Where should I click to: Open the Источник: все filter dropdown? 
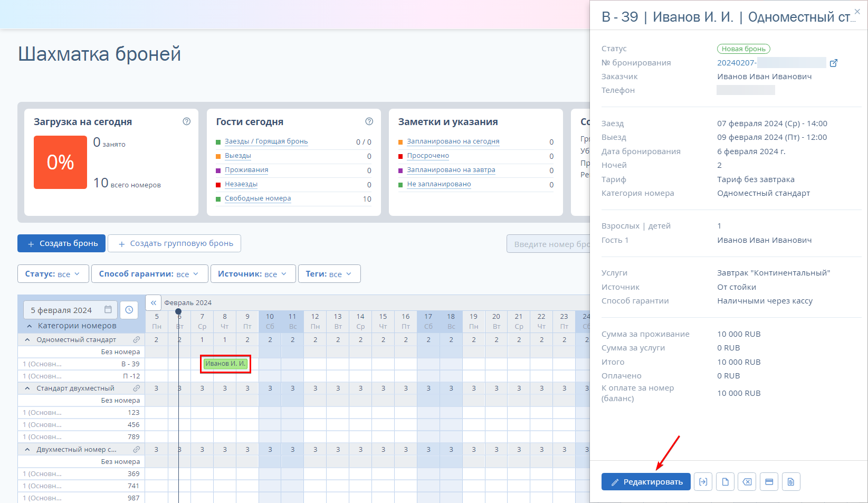pyautogui.click(x=253, y=274)
